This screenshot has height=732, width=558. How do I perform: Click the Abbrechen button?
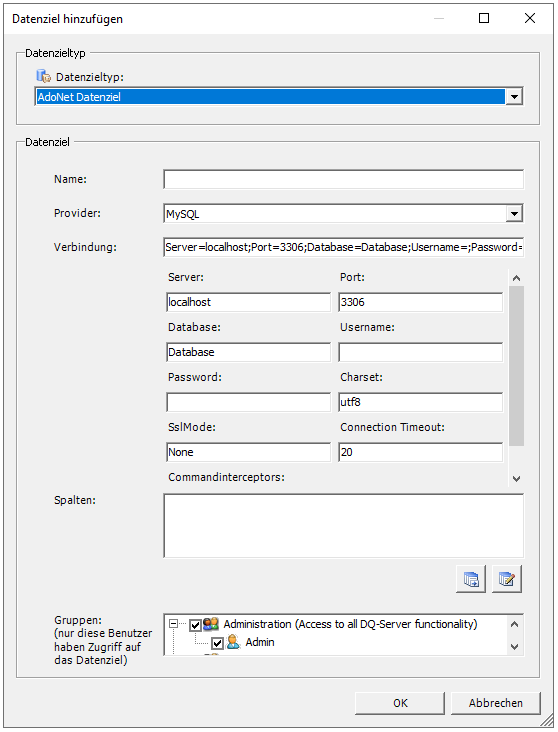495,703
